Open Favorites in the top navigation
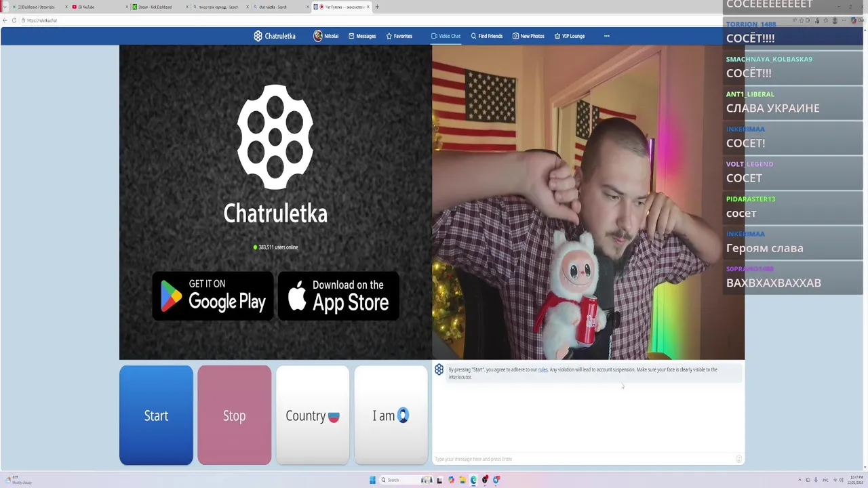The width and height of the screenshot is (868, 488). point(399,36)
